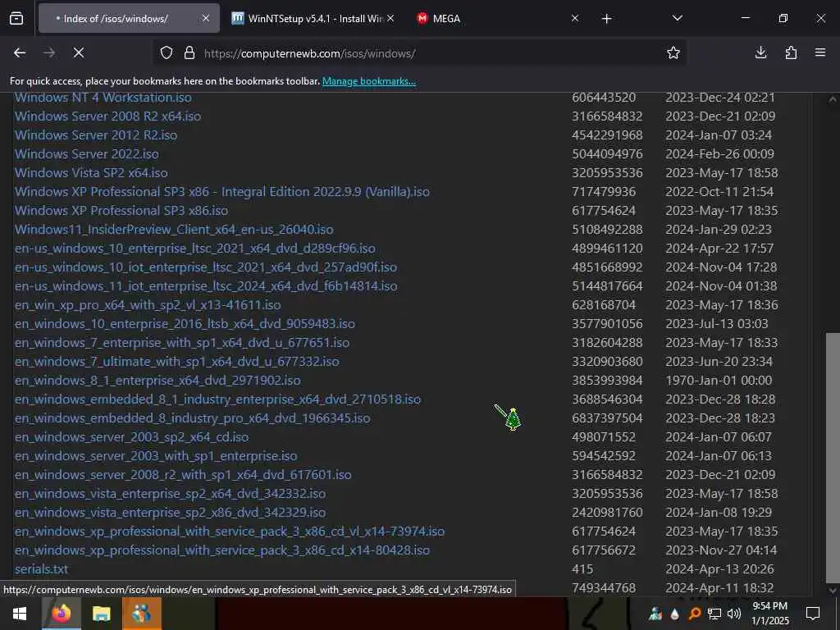Open windows_vista_enterprise_sp2_x86 iso link

click(171, 513)
